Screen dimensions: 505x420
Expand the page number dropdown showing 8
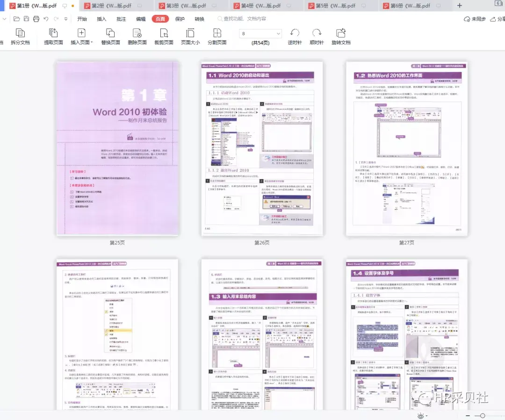point(278,34)
